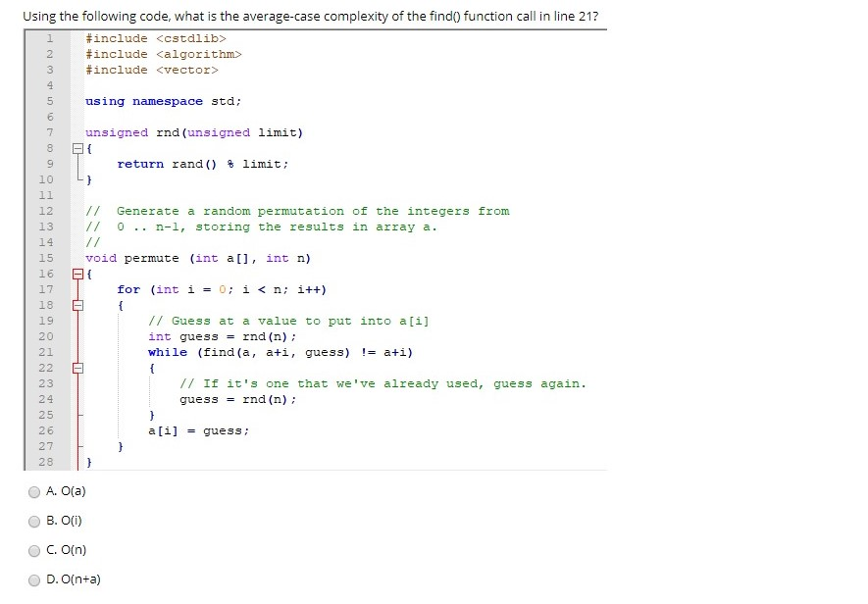The image size is (868, 604).
Task: Select radio button for answer C
Action: coord(34,550)
